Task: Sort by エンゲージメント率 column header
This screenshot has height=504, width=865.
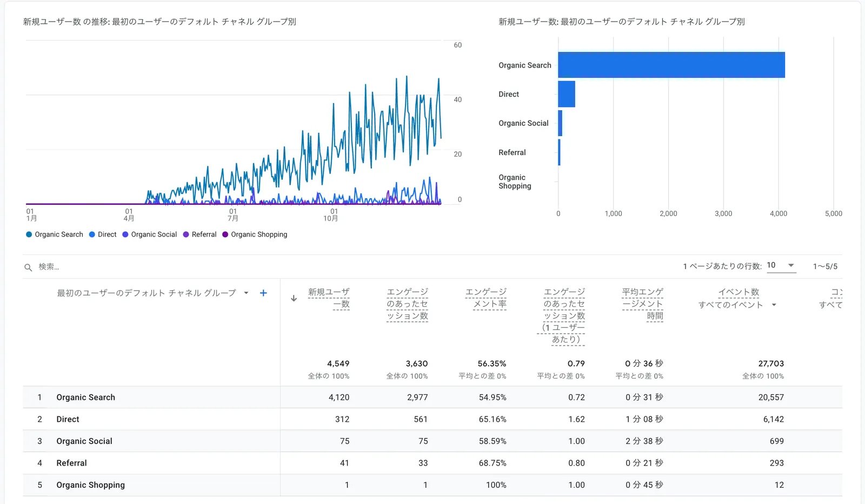Action: [x=485, y=298]
